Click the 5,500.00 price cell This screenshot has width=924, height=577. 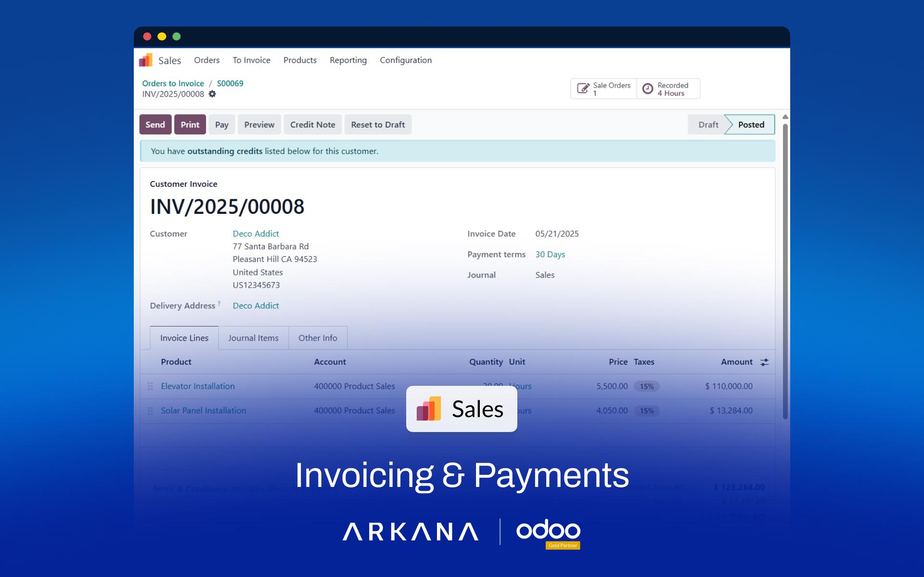tap(612, 386)
